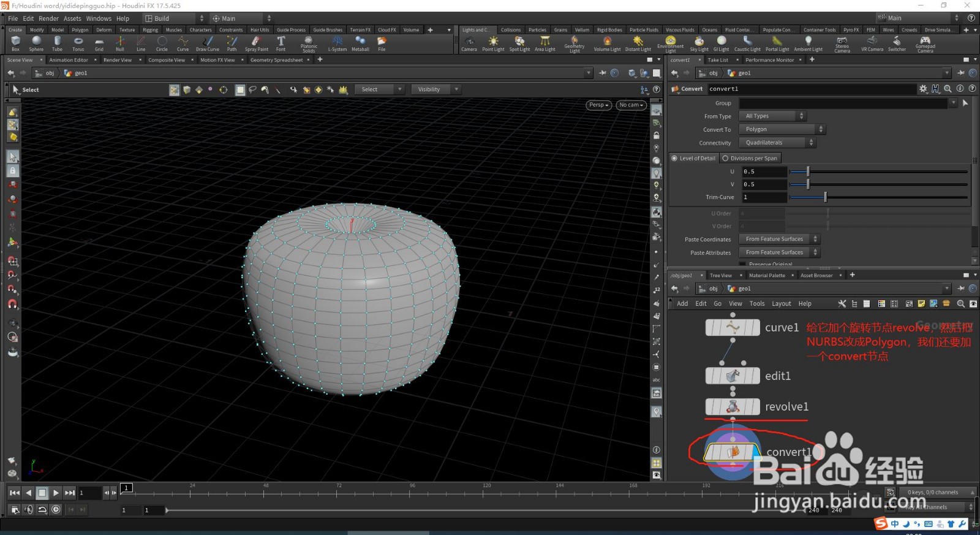Switch to the Material Palette tab
980x535 pixels.
(x=767, y=275)
